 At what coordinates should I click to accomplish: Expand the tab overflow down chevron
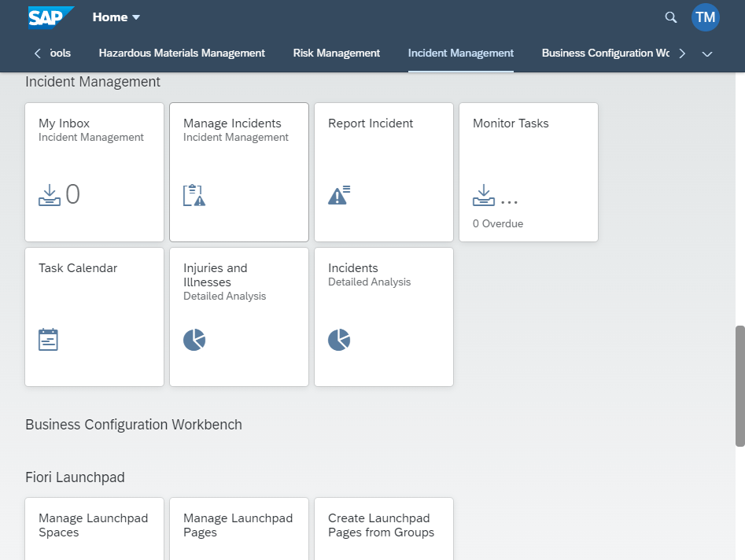click(707, 53)
